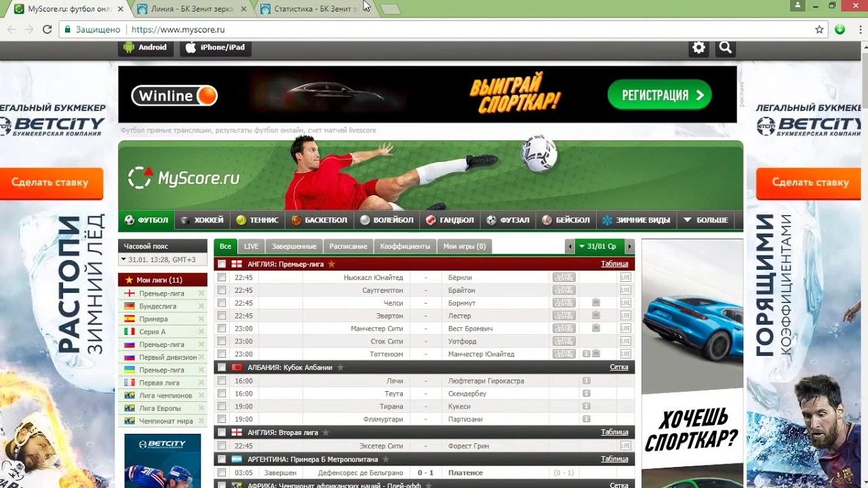The height and width of the screenshot is (488, 868).
Task: Click the LIVE icon for Форест Грин match
Action: tap(625, 446)
